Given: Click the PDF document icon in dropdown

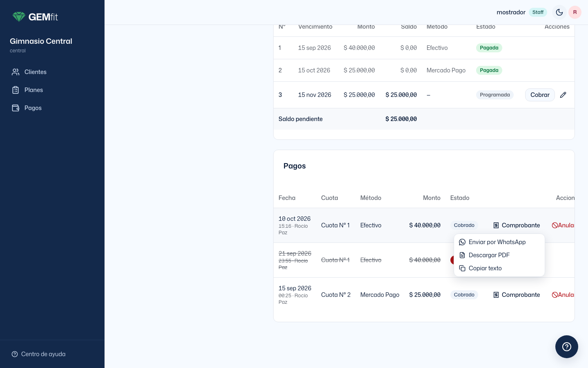Looking at the screenshot, I should (462, 255).
